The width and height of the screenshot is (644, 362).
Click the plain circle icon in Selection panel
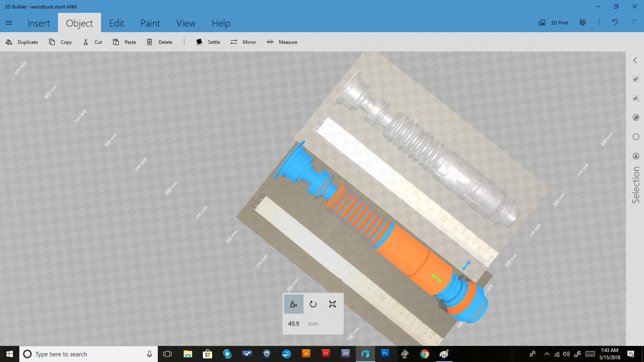click(636, 137)
